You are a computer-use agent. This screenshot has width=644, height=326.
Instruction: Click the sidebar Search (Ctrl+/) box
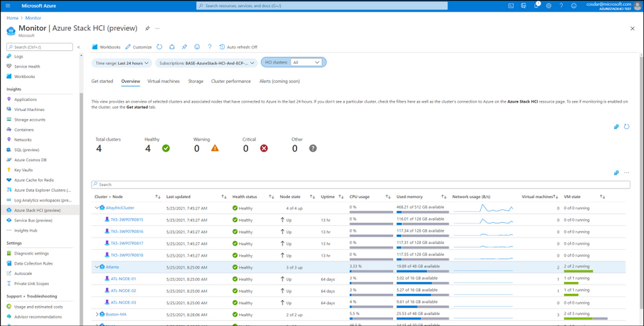pyautogui.click(x=40, y=47)
